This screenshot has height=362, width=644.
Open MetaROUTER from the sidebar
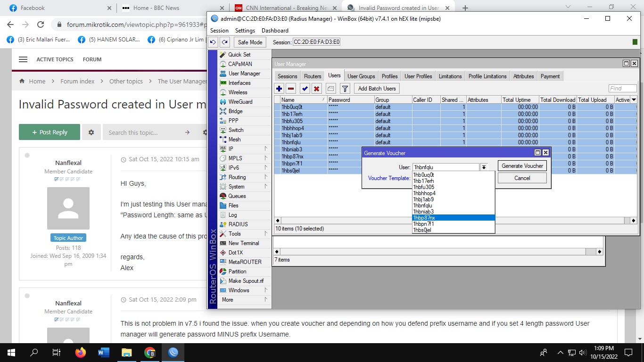pyautogui.click(x=245, y=262)
